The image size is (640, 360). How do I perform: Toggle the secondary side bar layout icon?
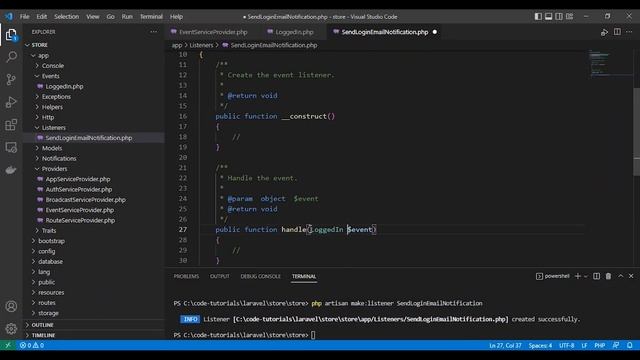point(559,16)
